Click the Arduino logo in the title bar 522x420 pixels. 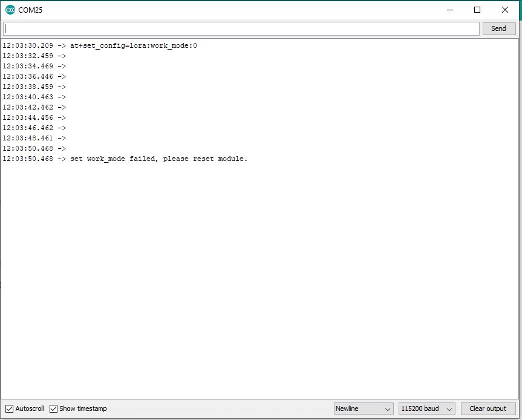[10, 10]
